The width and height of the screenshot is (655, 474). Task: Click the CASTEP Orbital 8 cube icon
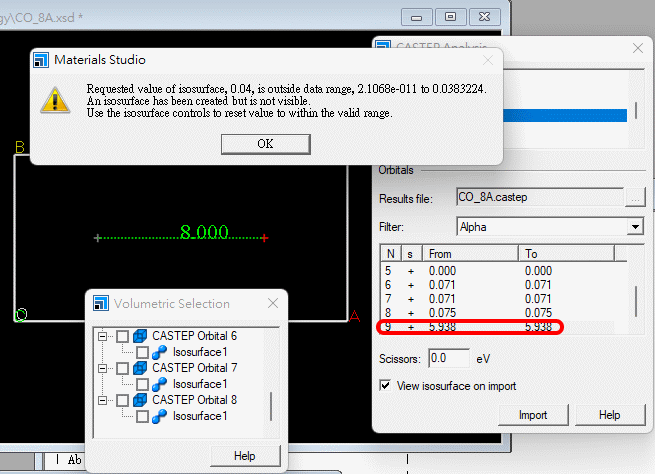coord(140,400)
